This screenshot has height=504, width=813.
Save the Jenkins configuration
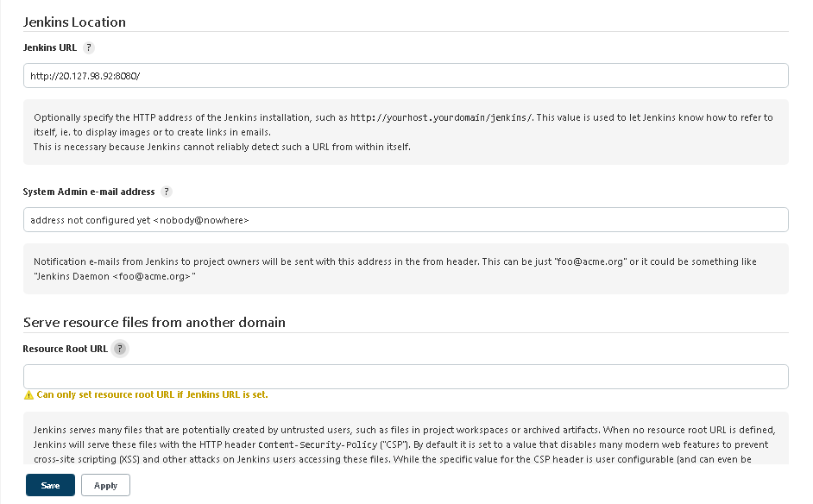(50, 485)
